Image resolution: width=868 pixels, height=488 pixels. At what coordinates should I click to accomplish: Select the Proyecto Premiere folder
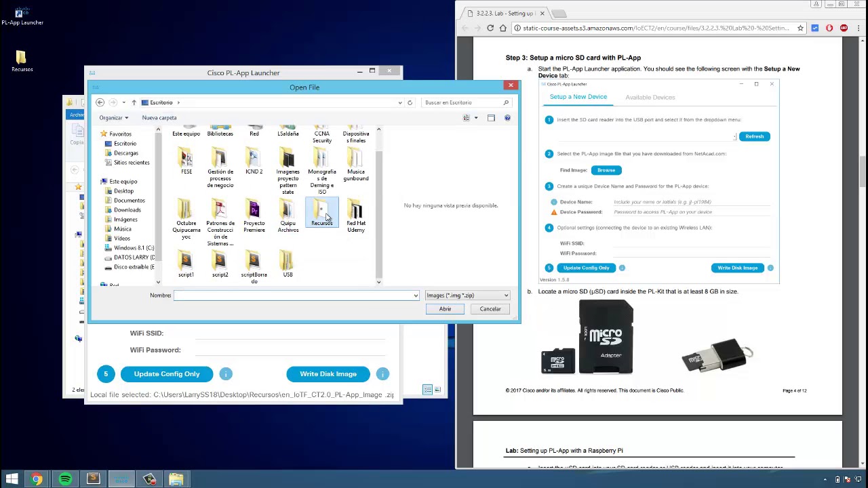[x=254, y=217]
